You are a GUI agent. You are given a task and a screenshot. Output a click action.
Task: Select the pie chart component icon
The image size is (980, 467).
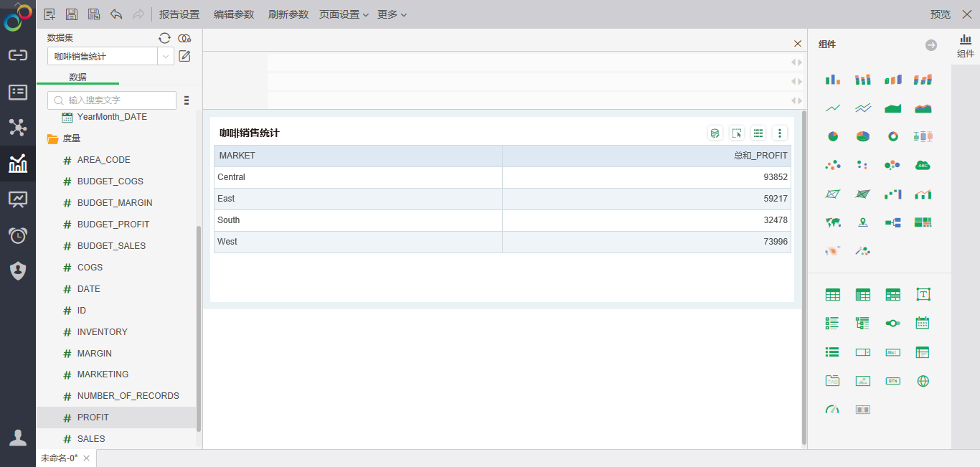[x=832, y=136]
